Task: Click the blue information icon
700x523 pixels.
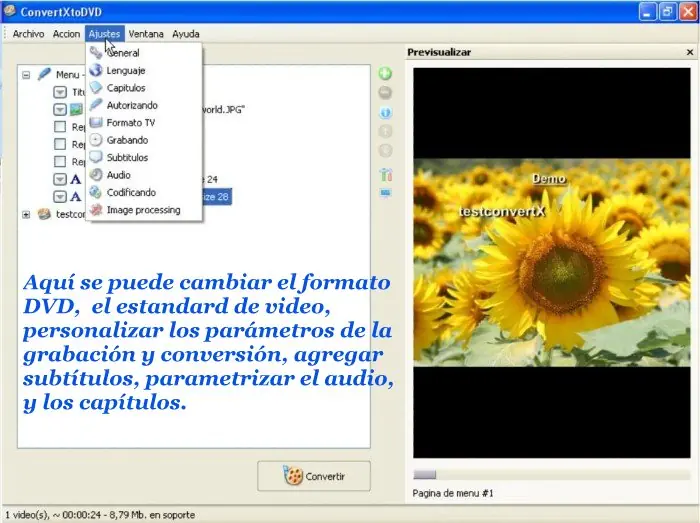Action: point(386,112)
